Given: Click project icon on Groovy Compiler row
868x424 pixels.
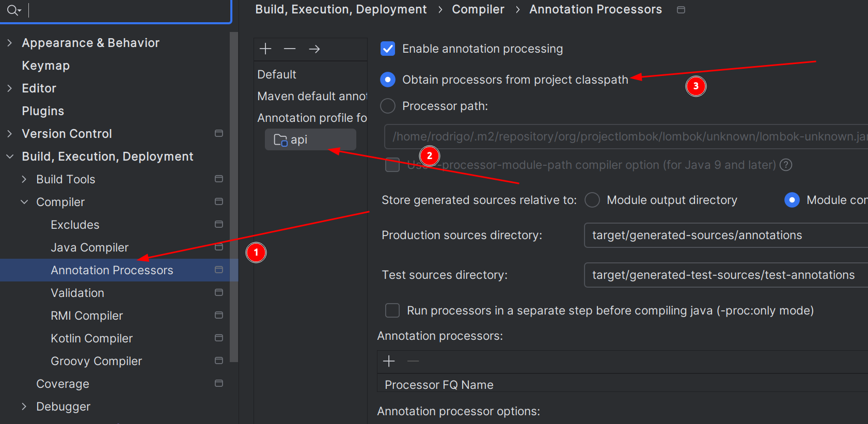Looking at the screenshot, I should (x=219, y=360).
